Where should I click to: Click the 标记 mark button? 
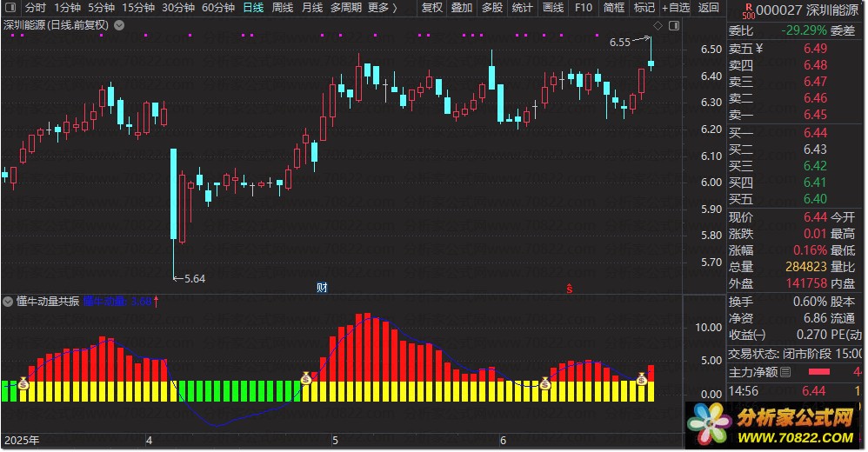coord(644,8)
